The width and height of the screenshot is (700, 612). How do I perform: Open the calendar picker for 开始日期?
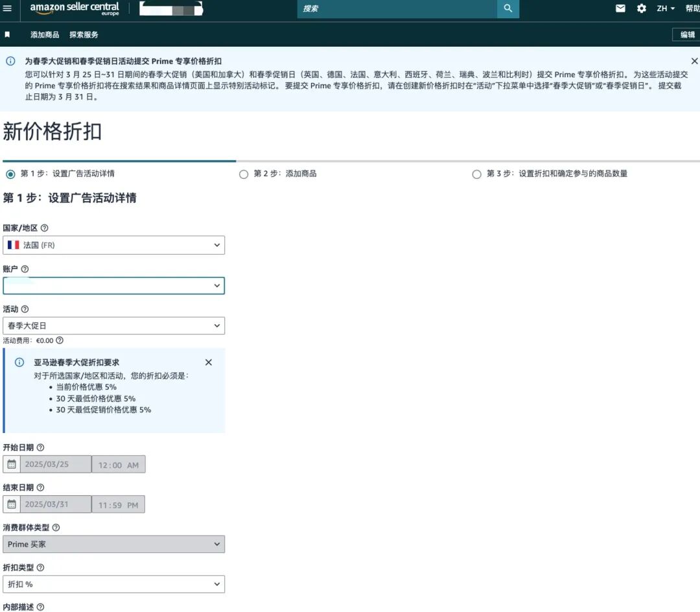[x=11, y=464]
